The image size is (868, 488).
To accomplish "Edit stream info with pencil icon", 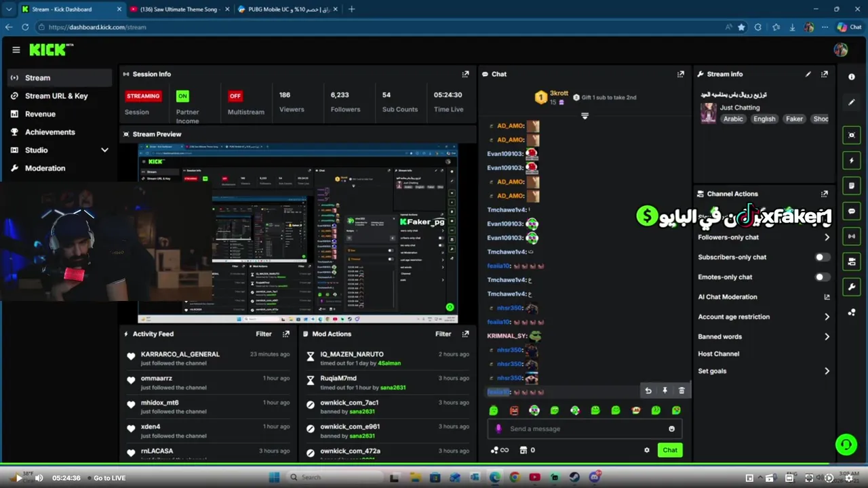I will (808, 74).
